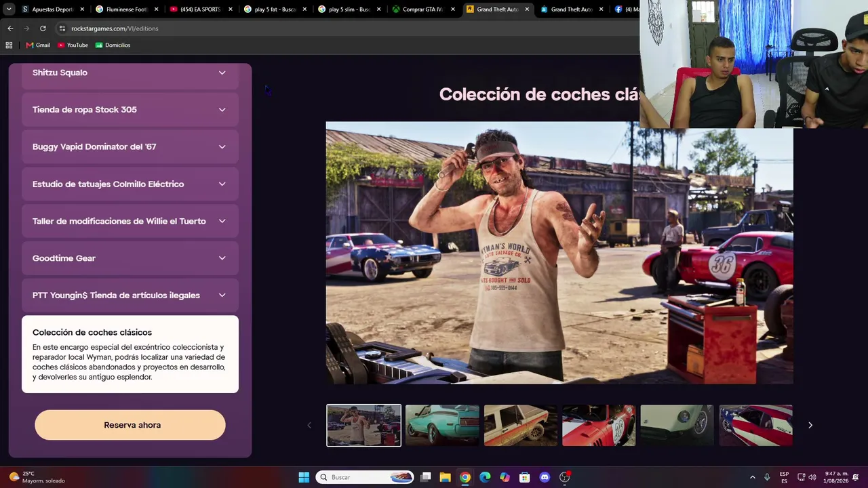Open the Chrome apps grid

point(9,45)
